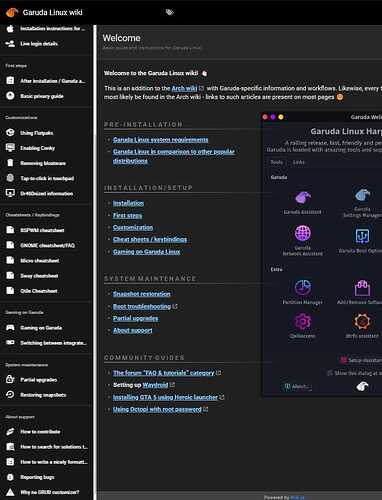Image resolution: width=382 pixels, height=500 pixels.
Task: Click the Why no GRUB customizer warning icon
Action: (10, 492)
